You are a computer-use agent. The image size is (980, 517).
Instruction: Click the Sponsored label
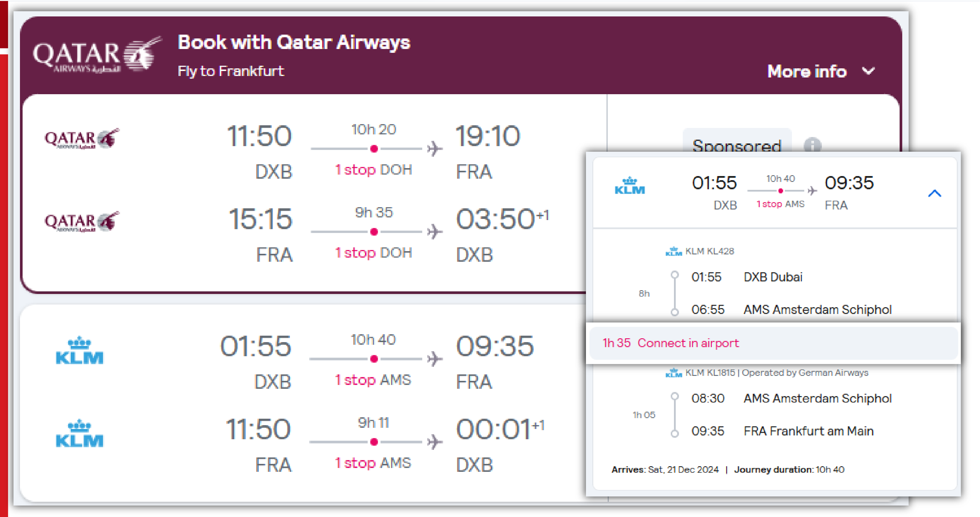click(736, 145)
